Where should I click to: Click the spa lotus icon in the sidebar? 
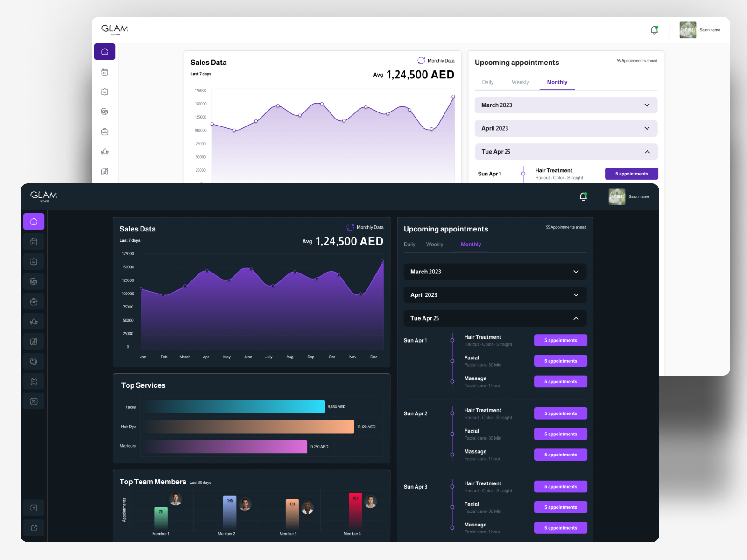(x=34, y=321)
